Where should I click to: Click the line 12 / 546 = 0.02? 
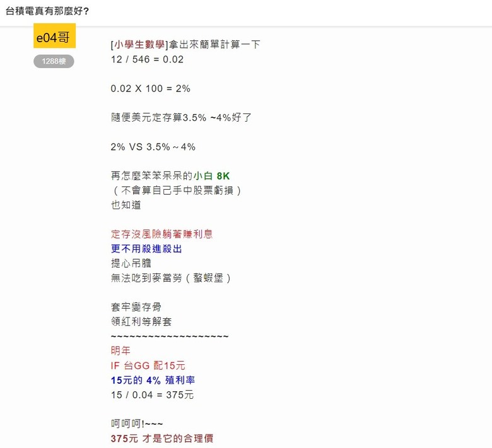[x=147, y=59]
